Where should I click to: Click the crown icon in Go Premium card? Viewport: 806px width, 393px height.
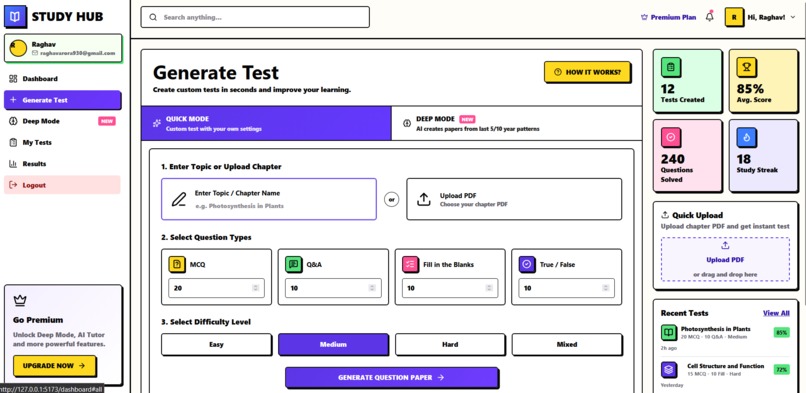(x=20, y=300)
